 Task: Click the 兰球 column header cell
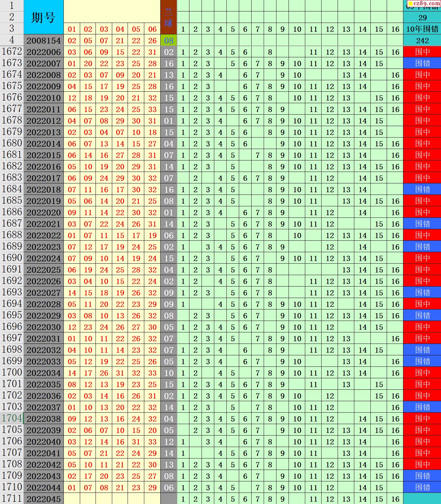click(x=168, y=17)
